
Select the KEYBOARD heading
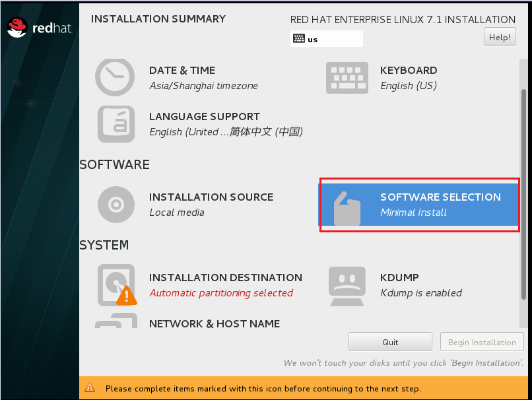[409, 70]
